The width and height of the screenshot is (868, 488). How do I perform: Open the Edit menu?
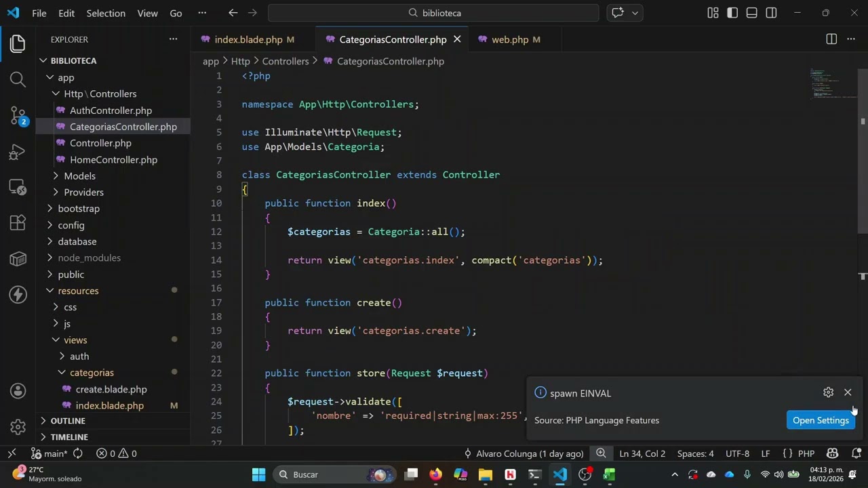[x=66, y=13]
